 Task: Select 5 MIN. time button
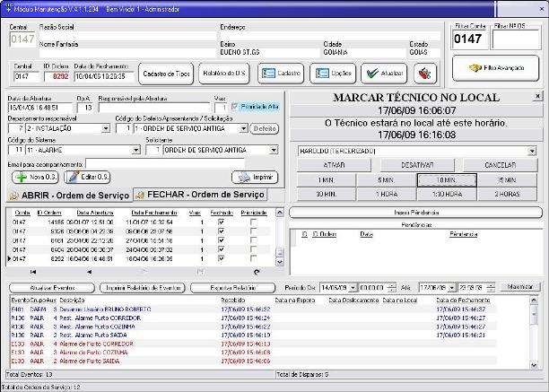(387, 180)
